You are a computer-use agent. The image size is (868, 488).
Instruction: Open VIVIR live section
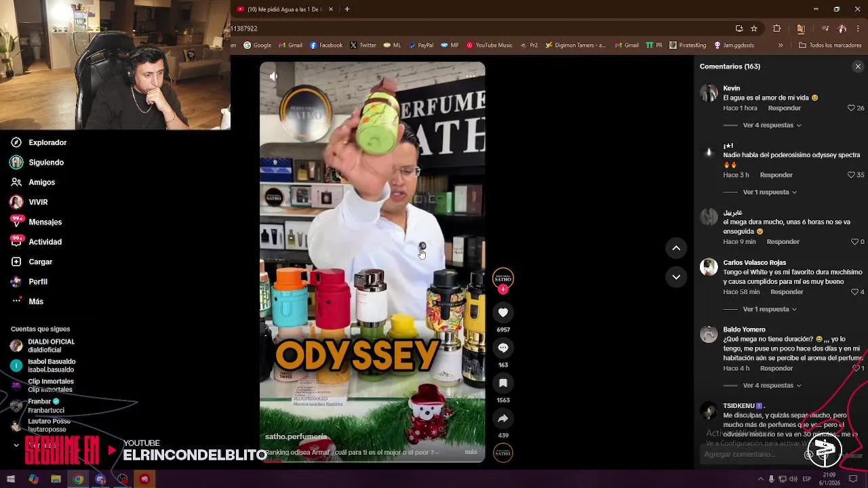click(x=29, y=202)
